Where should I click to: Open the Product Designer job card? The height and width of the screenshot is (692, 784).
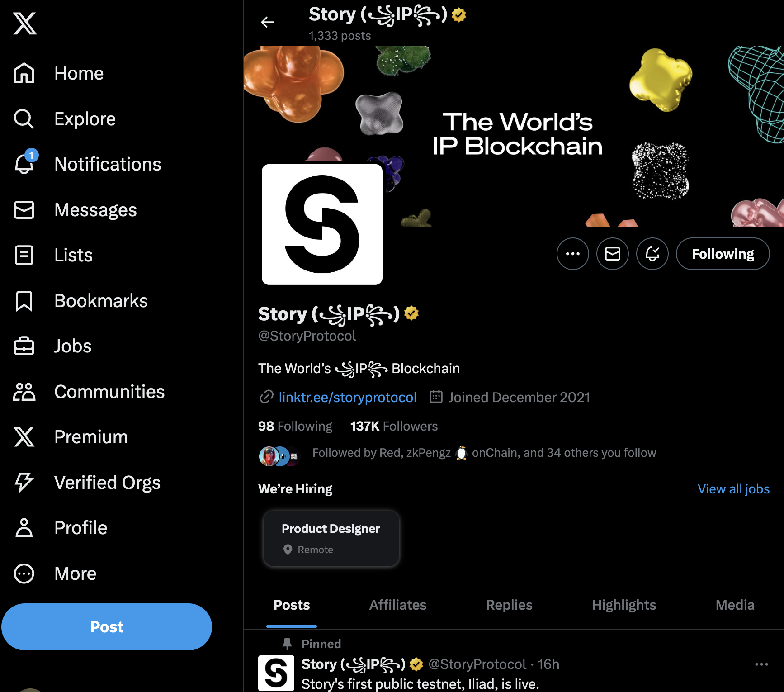click(331, 538)
